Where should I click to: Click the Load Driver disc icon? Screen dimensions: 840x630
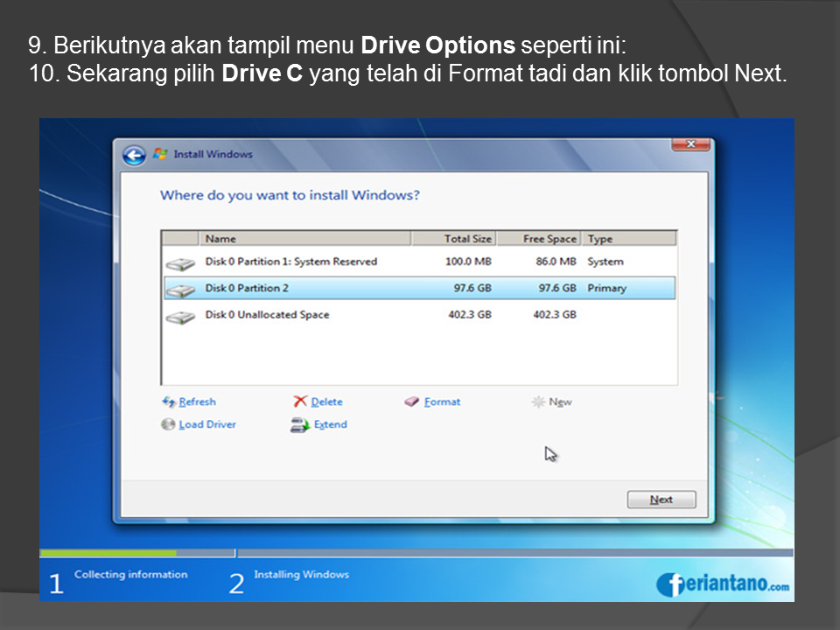pos(168,424)
